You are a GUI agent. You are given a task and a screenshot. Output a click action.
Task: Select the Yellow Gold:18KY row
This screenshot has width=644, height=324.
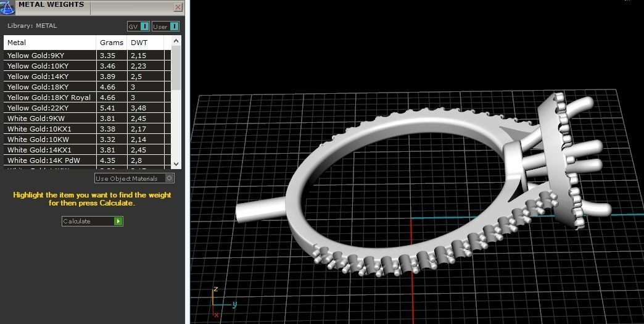(x=88, y=87)
